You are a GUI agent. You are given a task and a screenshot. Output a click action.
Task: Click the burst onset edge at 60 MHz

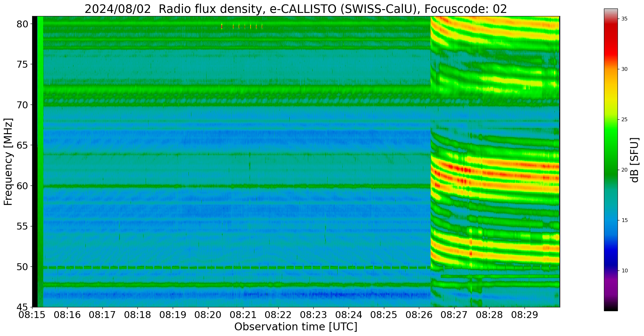tap(431, 186)
